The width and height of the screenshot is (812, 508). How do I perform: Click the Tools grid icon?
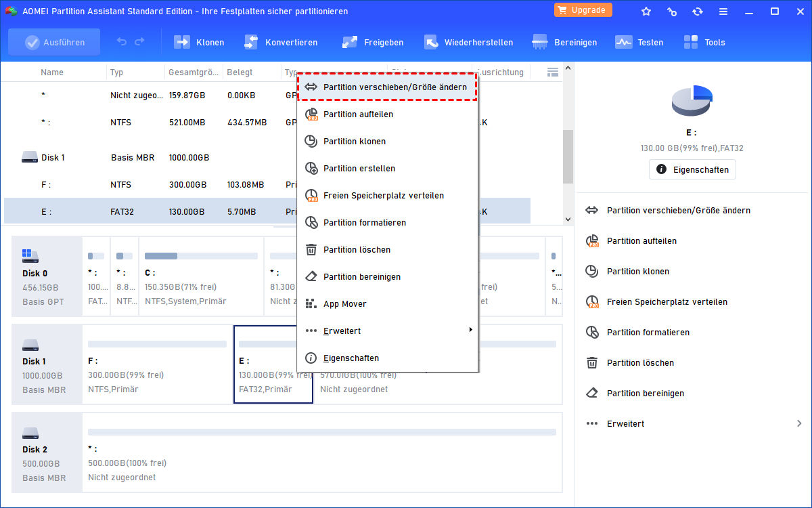click(x=691, y=42)
